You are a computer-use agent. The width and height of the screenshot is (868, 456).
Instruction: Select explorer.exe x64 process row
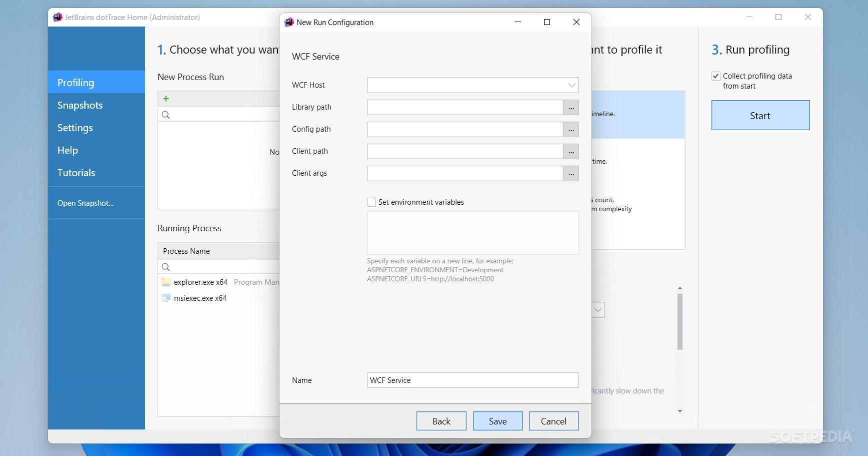pyautogui.click(x=218, y=282)
